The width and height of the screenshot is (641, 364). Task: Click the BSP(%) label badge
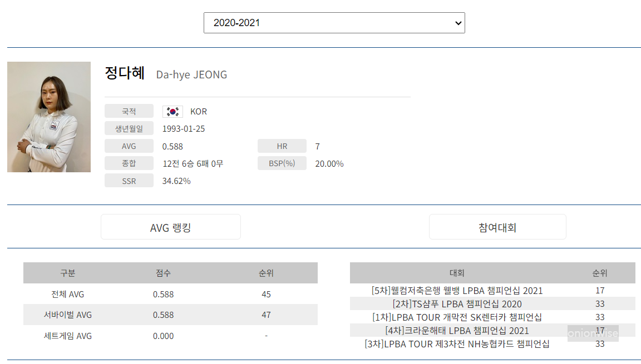[x=282, y=163]
